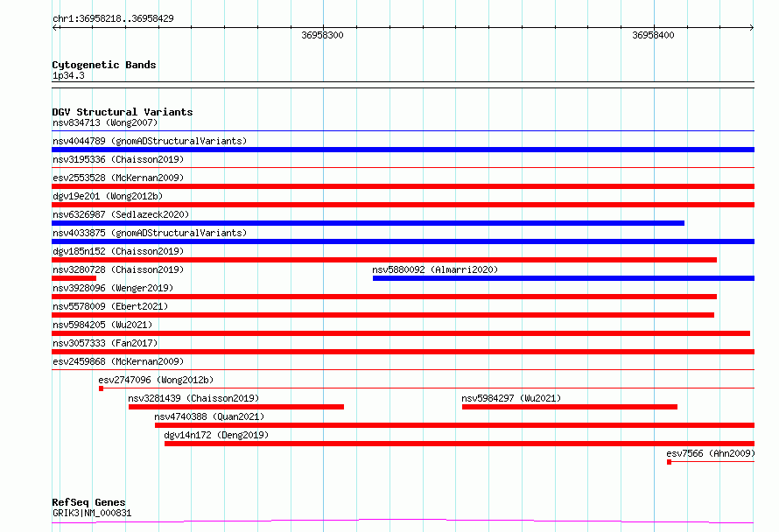Select the red bar under nsv3057333 (Fan2017)

[403, 352]
